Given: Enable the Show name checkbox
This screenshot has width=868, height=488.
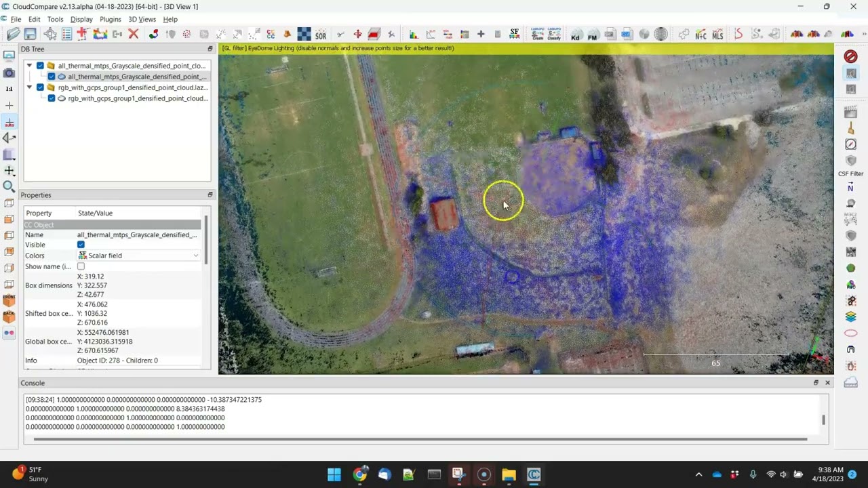Looking at the screenshot, I should [x=81, y=266].
